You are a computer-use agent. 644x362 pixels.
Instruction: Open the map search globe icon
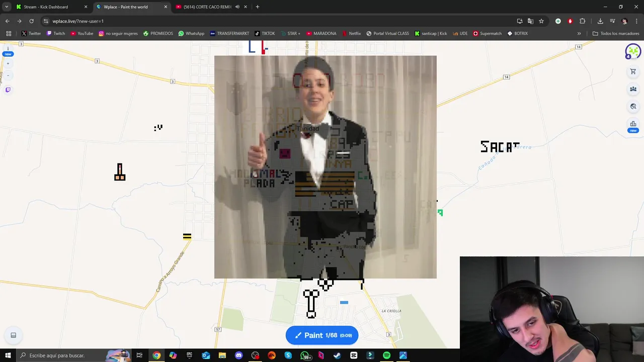(633, 107)
